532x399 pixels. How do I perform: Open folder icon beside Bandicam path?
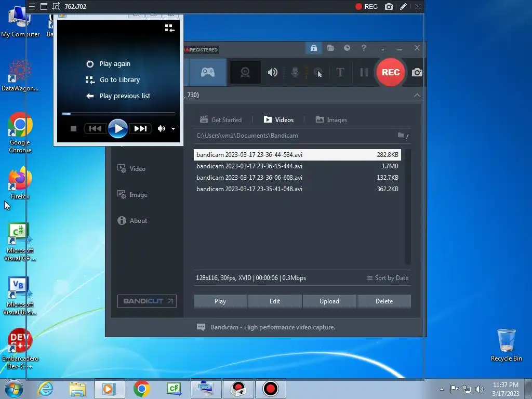(401, 136)
